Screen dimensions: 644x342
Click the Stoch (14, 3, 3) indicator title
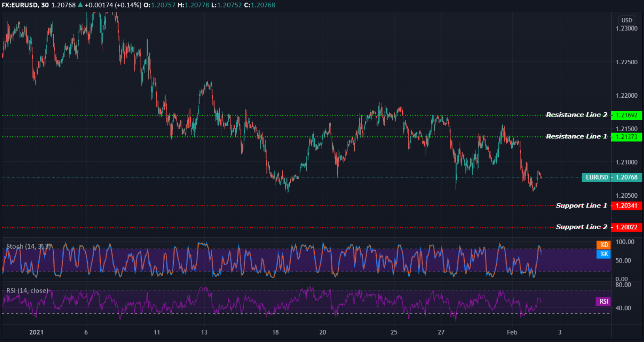pyautogui.click(x=28, y=246)
